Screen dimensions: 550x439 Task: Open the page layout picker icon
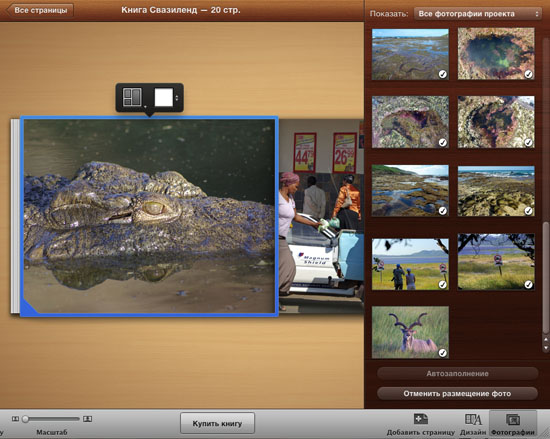pyautogui.click(x=132, y=97)
